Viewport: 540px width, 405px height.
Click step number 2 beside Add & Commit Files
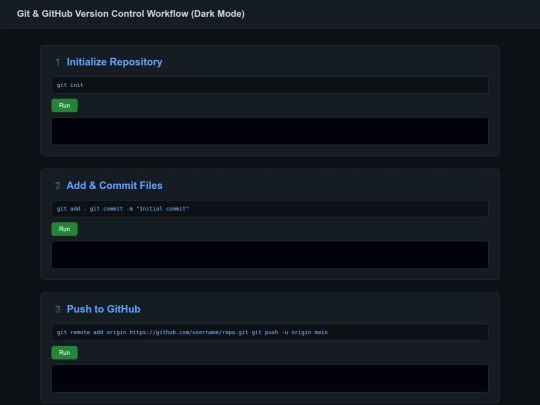[58, 186]
